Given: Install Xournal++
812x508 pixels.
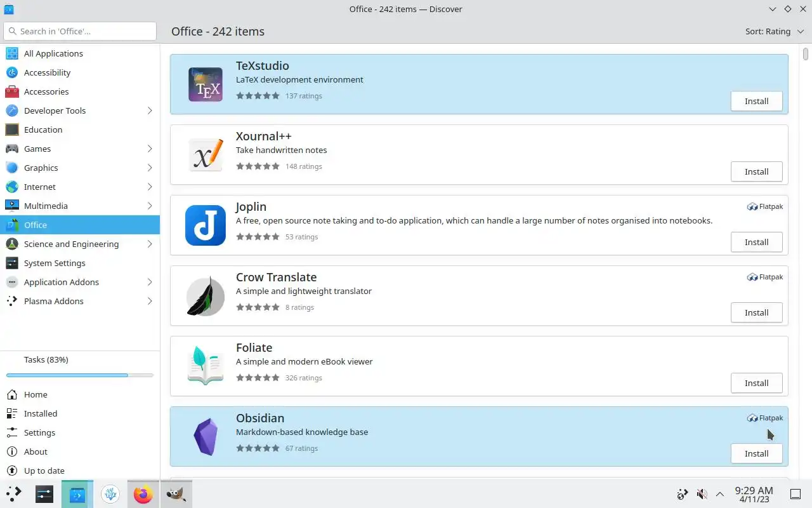Looking at the screenshot, I should [756, 171].
